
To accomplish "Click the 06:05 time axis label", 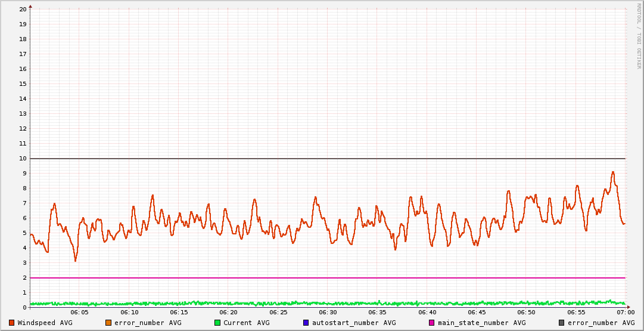I will point(80,313).
